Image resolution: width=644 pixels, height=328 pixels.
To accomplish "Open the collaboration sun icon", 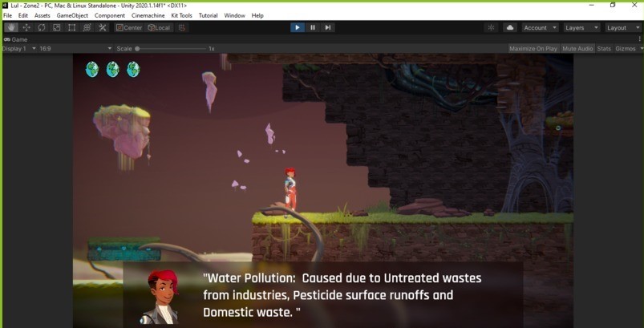I will click(x=491, y=27).
